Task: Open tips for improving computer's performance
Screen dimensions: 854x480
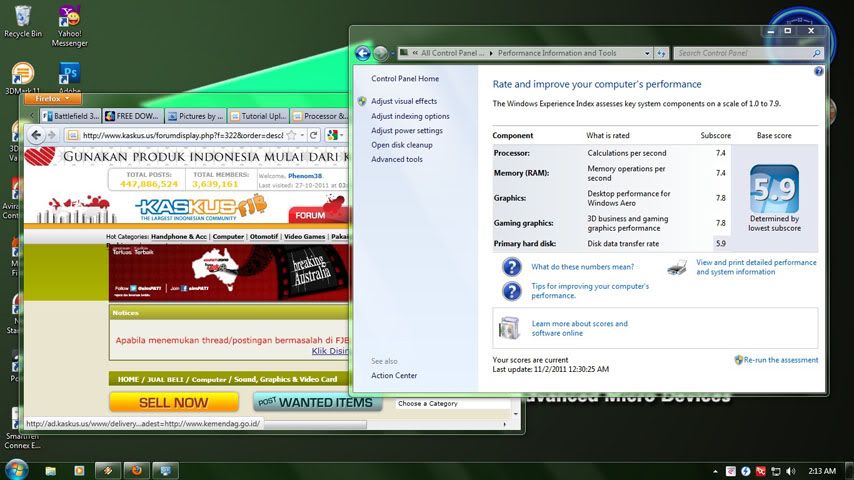Action: coord(590,290)
